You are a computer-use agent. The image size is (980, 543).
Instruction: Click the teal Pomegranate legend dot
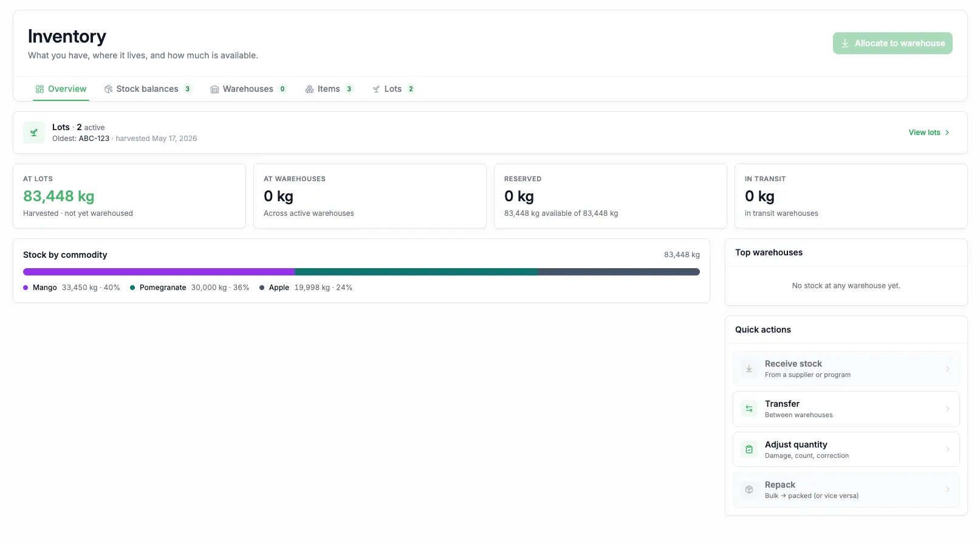132,288
